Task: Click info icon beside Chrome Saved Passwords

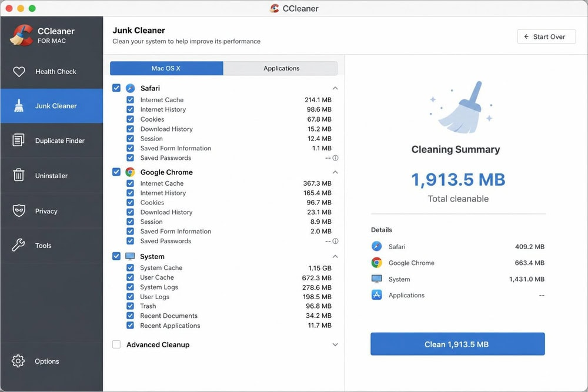Action: click(x=336, y=242)
